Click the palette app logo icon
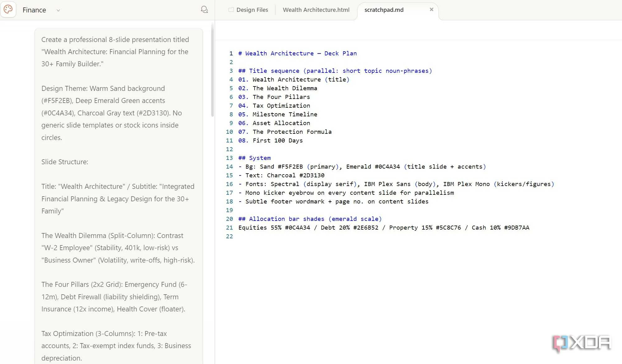Screen dimensions: 622x364 [8, 10]
